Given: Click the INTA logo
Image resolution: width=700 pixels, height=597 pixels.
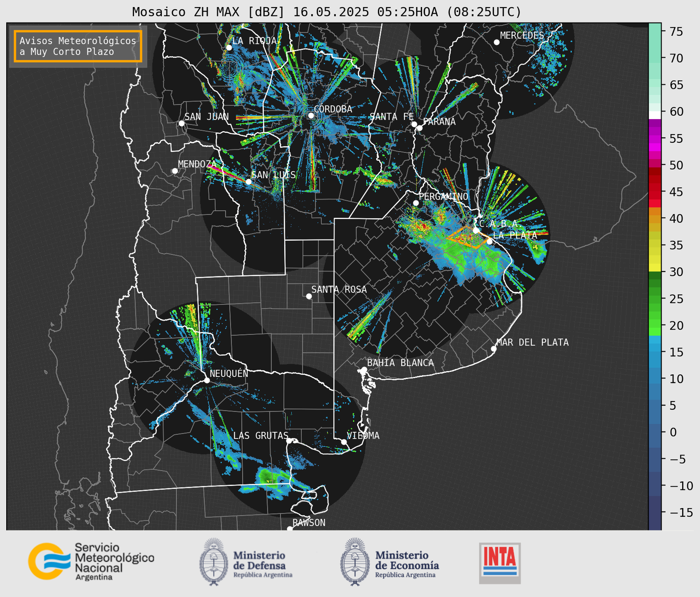Looking at the screenshot, I should (x=500, y=563).
